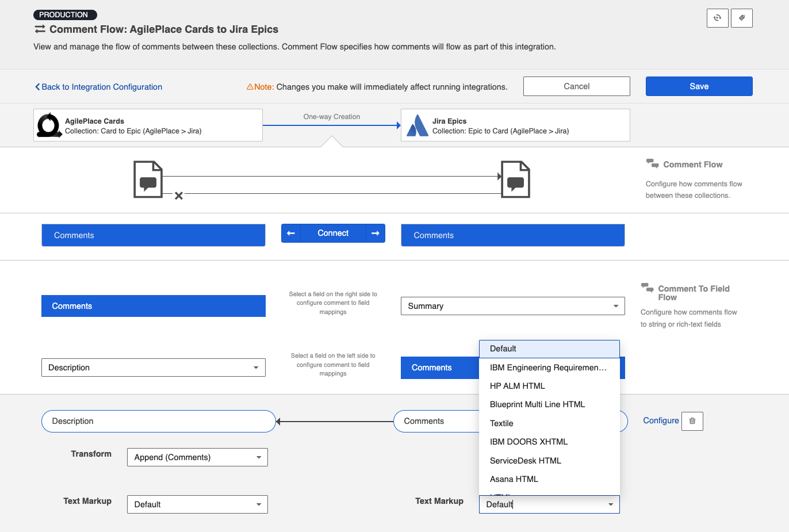This screenshot has height=532, width=789.
Task: Click the speech bubbles icon beside Comment To Field Flow
Action: tap(647, 288)
